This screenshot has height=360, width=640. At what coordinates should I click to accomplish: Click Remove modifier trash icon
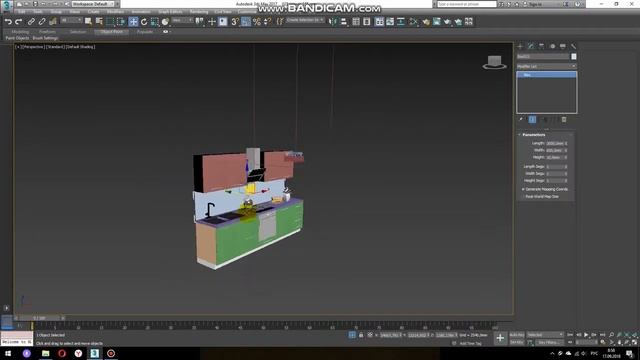tap(564, 120)
